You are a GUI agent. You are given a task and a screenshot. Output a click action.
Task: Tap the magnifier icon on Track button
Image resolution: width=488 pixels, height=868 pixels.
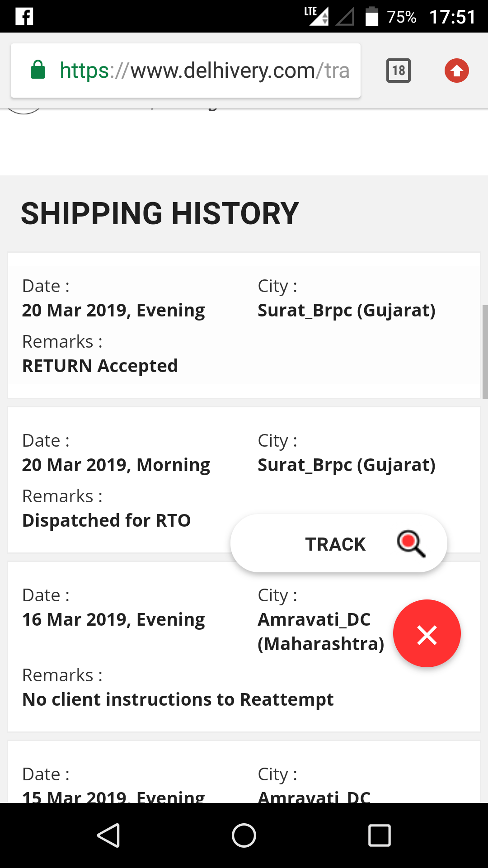(x=411, y=544)
